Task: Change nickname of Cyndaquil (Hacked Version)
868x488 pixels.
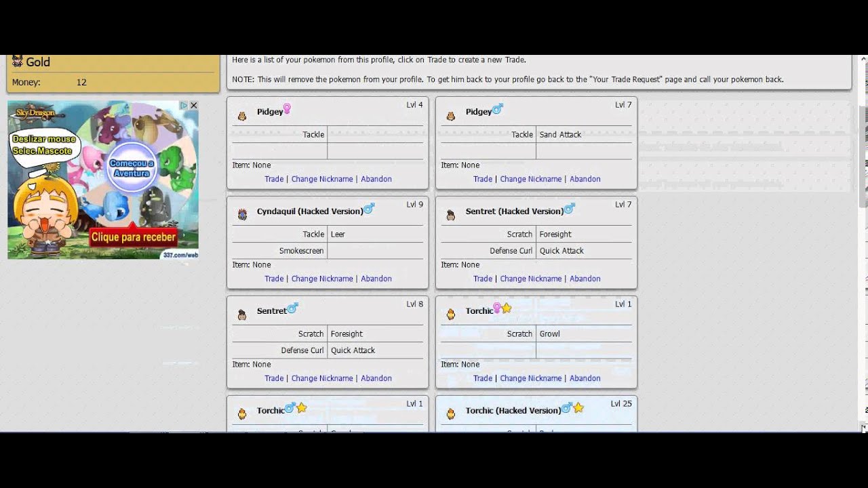Action: click(322, 279)
